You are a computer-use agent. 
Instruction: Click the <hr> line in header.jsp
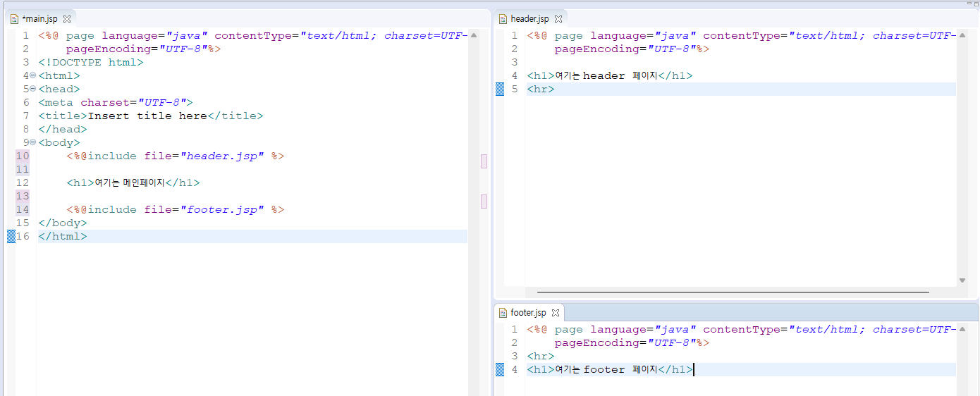click(x=540, y=89)
